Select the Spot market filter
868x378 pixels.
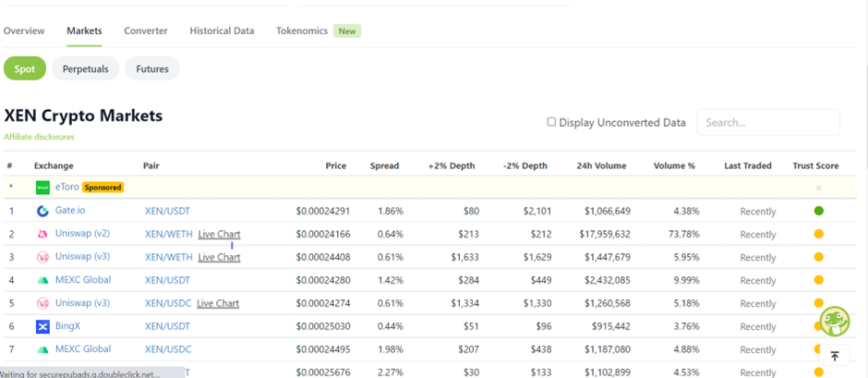point(25,68)
